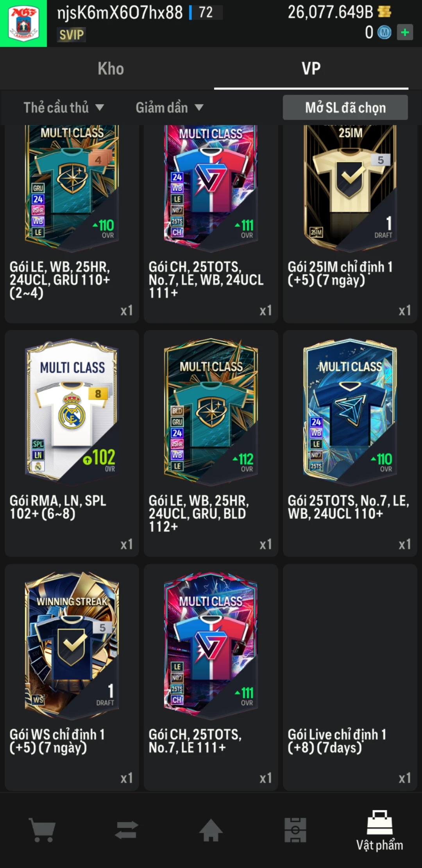Open the Gói Live chỉ định 1 (+8) item
422x868 pixels.
[350, 677]
